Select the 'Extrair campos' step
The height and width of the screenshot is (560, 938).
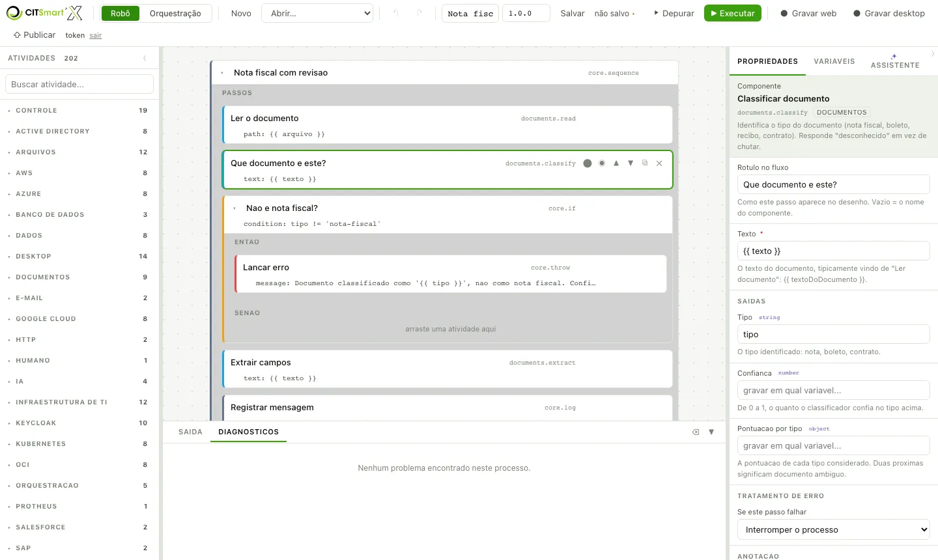pyautogui.click(x=448, y=369)
